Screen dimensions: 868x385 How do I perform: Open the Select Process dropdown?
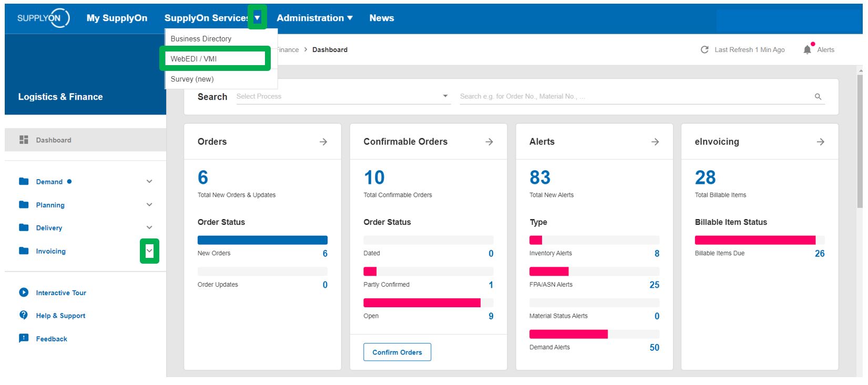click(343, 97)
